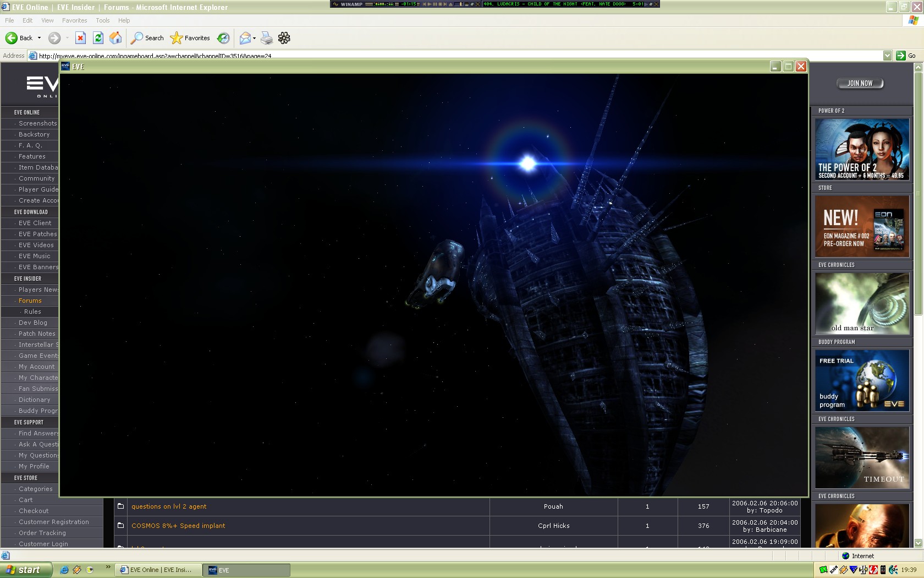The height and width of the screenshot is (578, 924).
Task: Go to the Home page icon
Action: (116, 38)
